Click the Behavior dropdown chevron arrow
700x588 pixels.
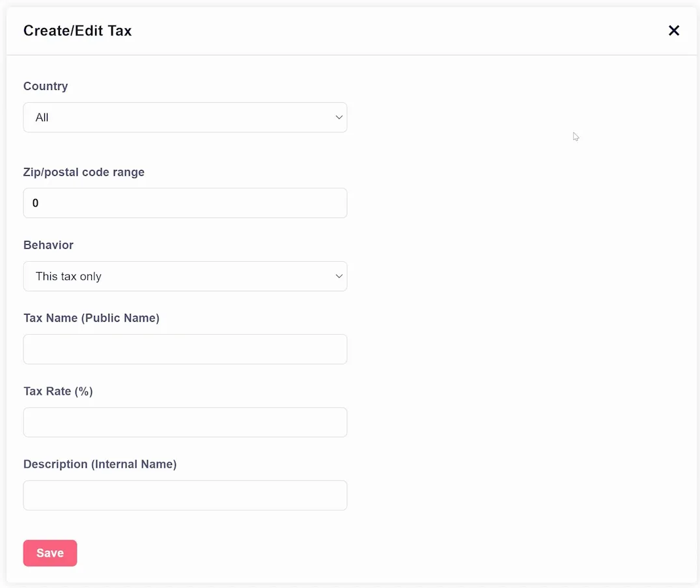(x=339, y=276)
